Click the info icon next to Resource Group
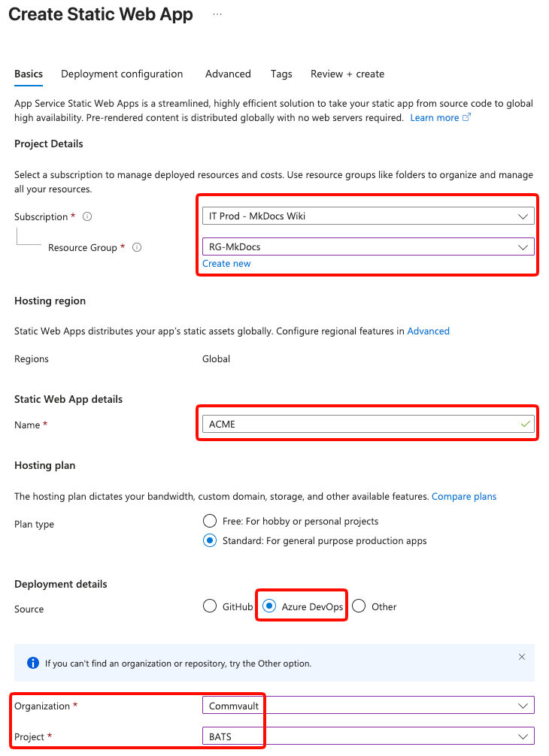 pyautogui.click(x=137, y=247)
